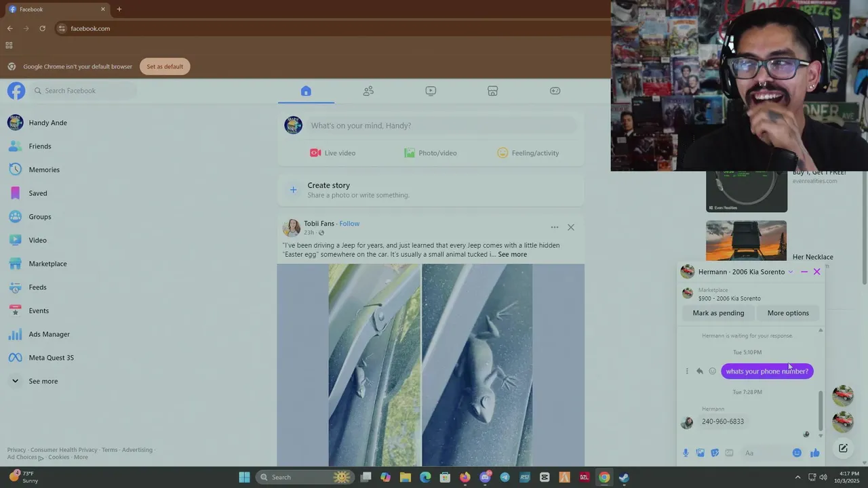The height and width of the screenshot is (488, 868).
Task: Reload the page in Chrome
Action: [x=42, y=28]
